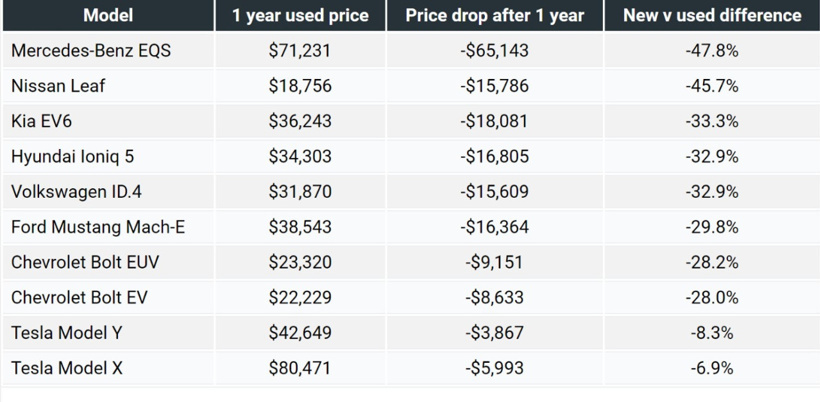Select the Tesla Model X model cell

[67, 368]
